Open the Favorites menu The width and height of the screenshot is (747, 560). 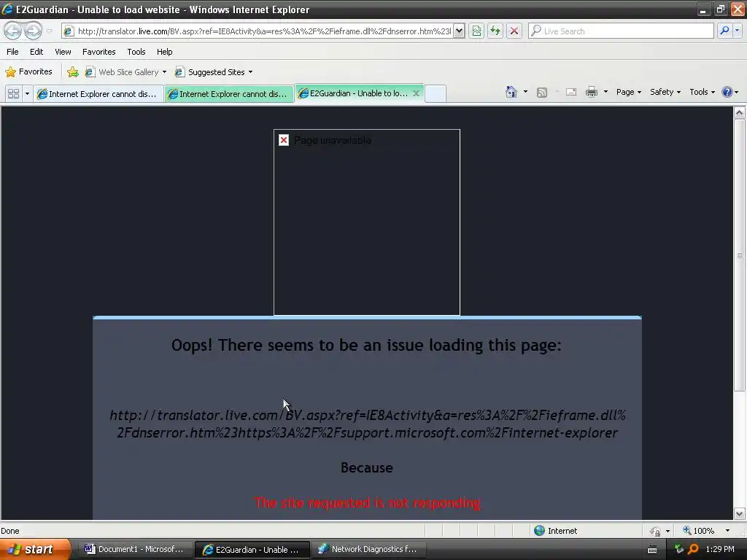[98, 52]
